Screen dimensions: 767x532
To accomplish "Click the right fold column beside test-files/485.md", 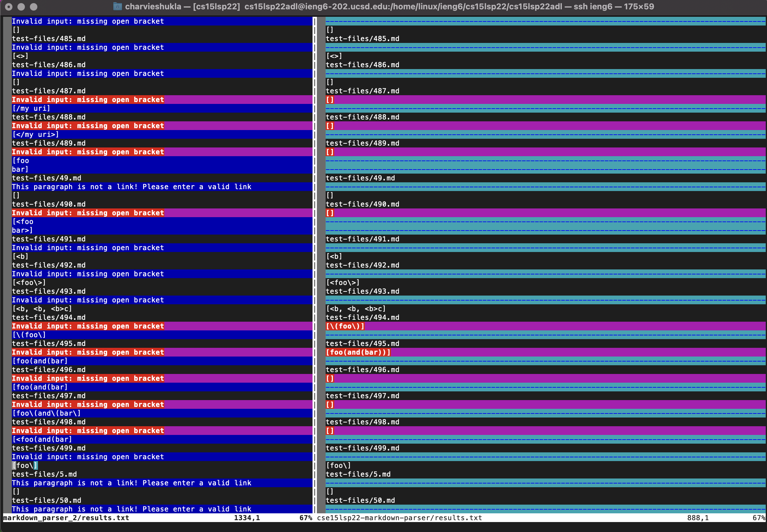I will point(321,39).
